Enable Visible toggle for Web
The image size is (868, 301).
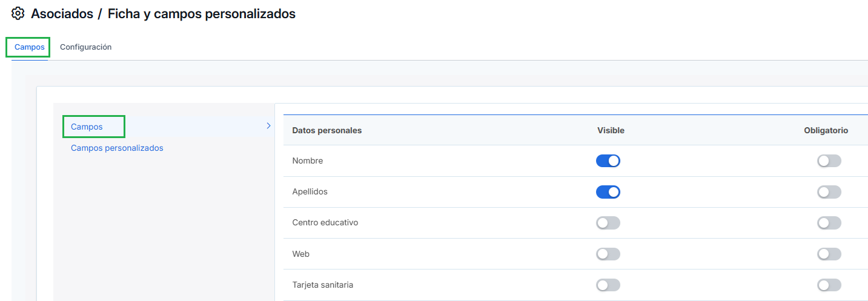pyautogui.click(x=608, y=254)
